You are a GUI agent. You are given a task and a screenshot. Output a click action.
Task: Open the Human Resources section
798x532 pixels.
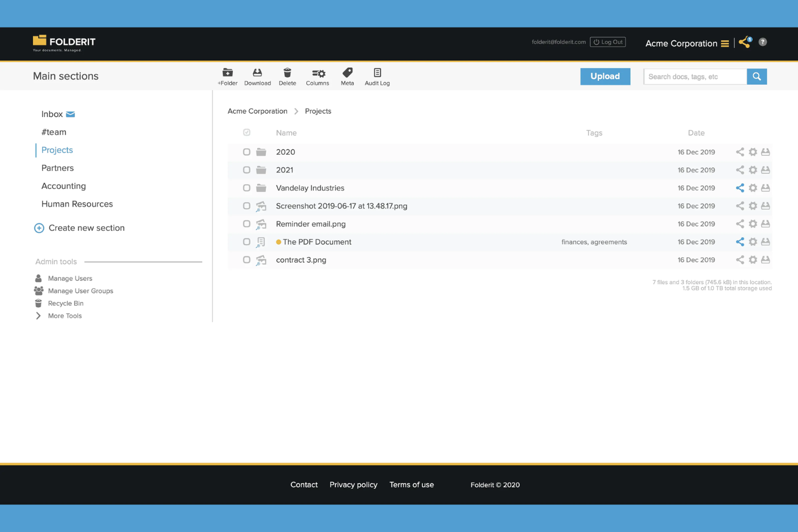pyautogui.click(x=77, y=204)
